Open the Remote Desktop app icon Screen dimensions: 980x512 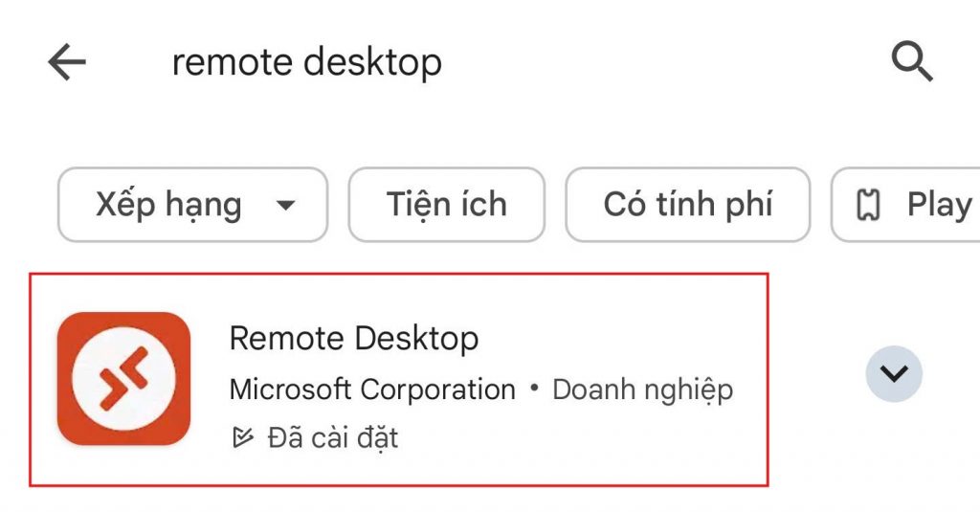point(123,378)
